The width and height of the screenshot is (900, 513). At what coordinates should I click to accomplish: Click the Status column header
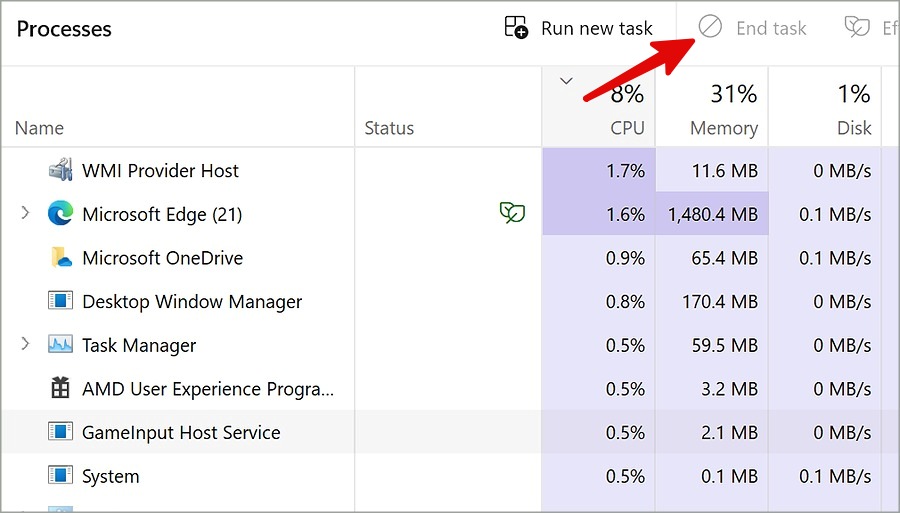point(389,128)
